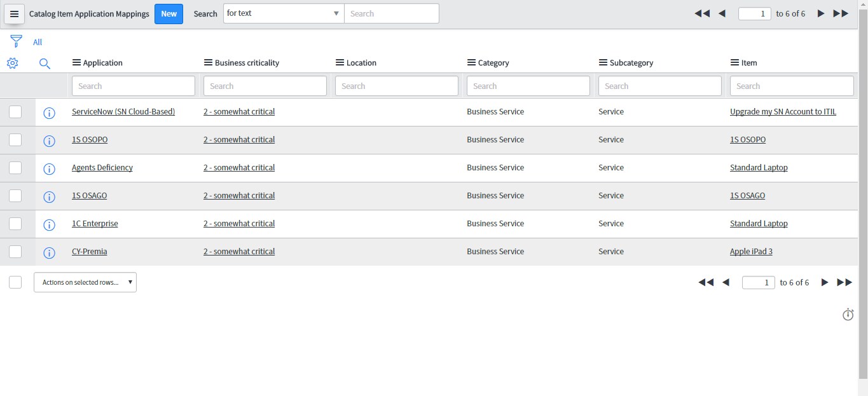
Task: Focus the Application column search box
Action: click(x=134, y=86)
